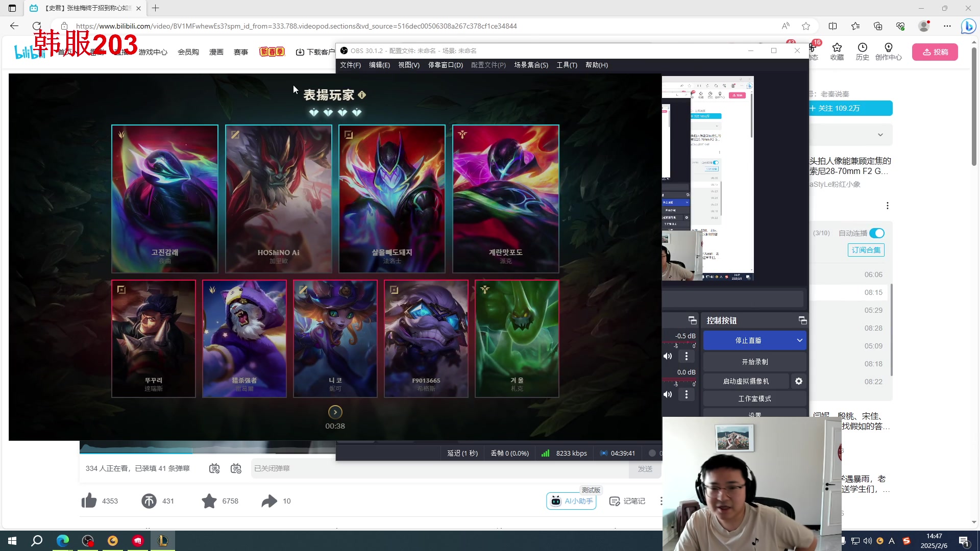The image size is (980, 551).
Task: Open Windows Start menu
Action: [12, 541]
